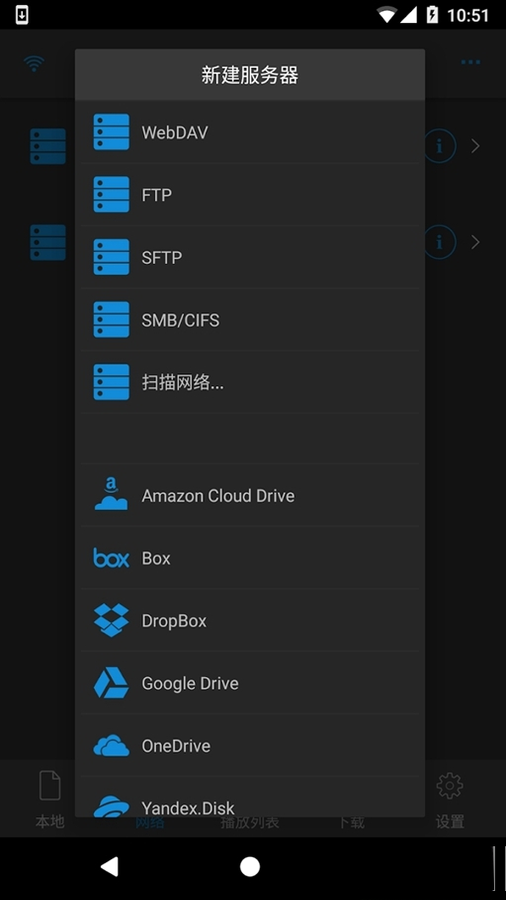The image size is (506, 900).
Task: Tap the second background server's info icon
Action: [x=440, y=242]
